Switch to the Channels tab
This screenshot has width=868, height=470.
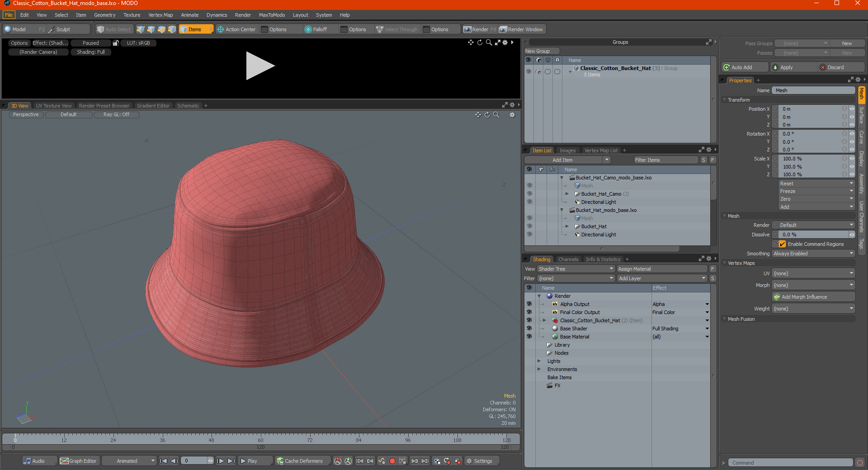pyautogui.click(x=568, y=259)
